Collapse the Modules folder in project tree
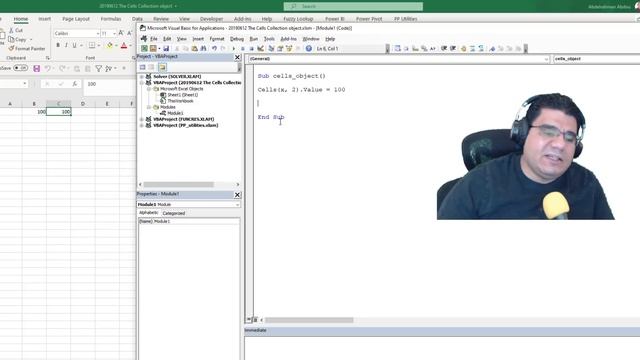The height and width of the screenshot is (360, 640). click(149, 107)
